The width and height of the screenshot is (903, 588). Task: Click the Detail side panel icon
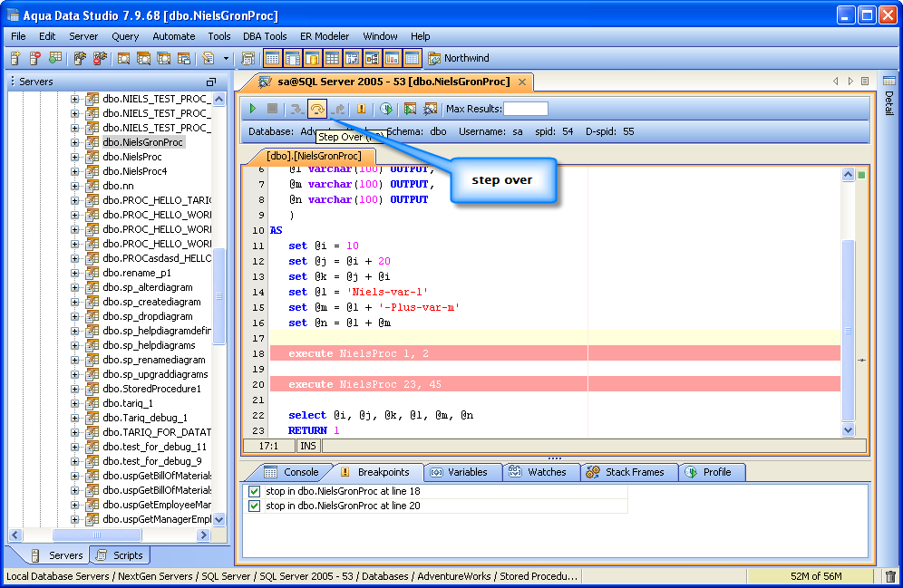pyautogui.click(x=888, y=82)
